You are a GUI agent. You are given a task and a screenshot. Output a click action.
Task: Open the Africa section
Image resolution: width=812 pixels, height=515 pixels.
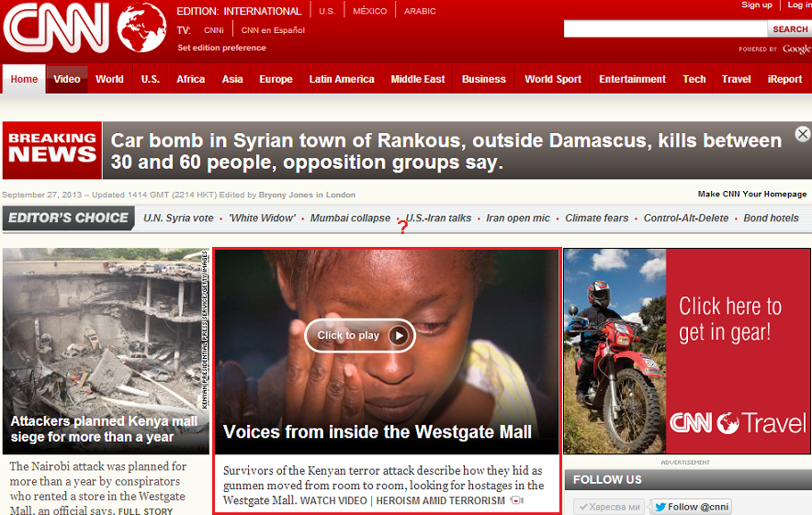[x=190, y=79]
